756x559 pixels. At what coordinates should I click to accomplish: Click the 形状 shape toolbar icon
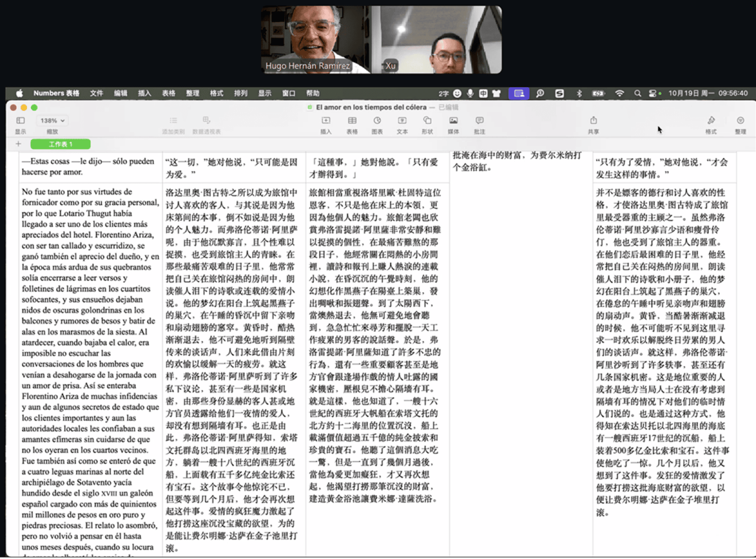[x=427, y=121]
